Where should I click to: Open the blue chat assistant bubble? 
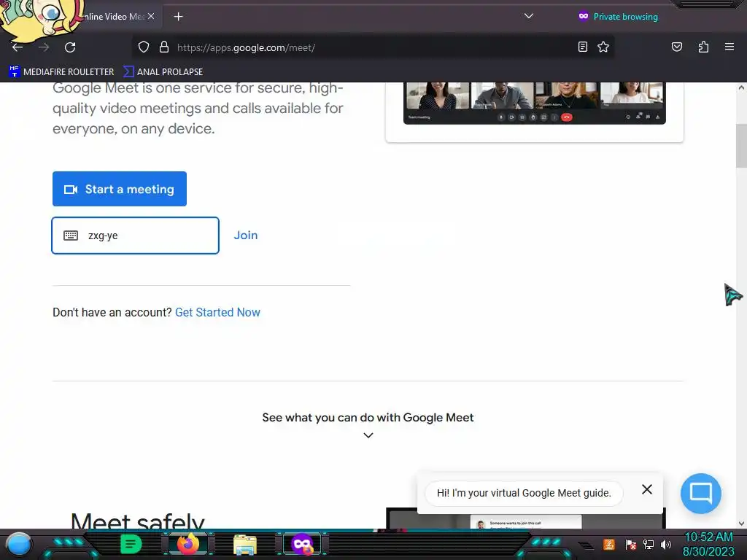click(701, 494)
